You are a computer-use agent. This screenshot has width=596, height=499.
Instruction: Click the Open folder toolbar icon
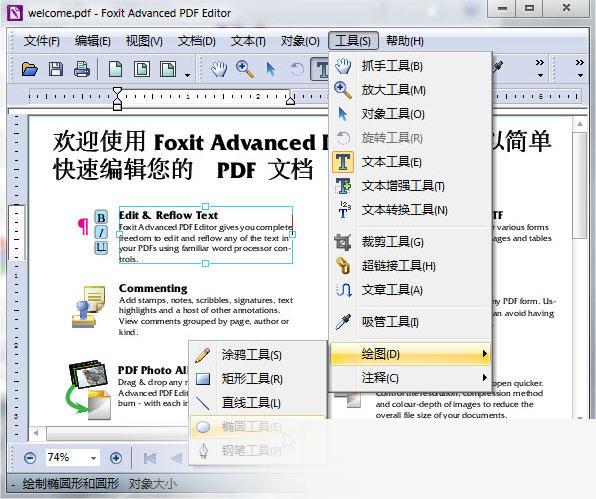pos(30,70)
